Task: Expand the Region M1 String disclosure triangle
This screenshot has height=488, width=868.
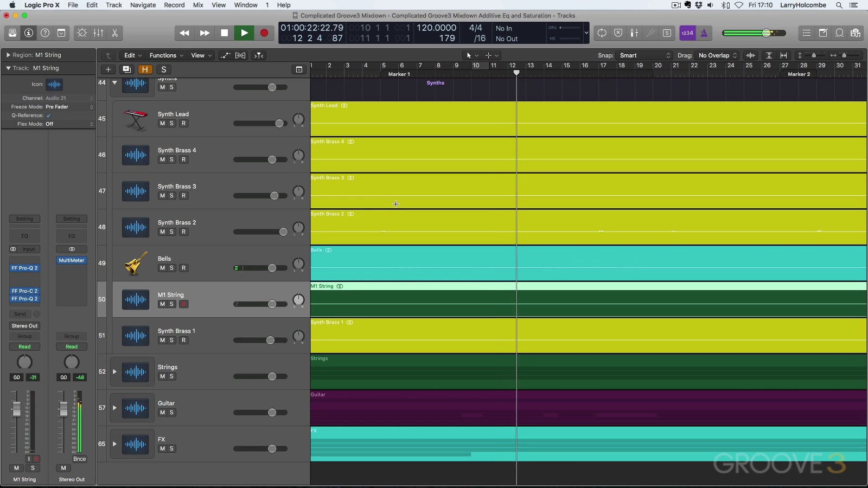Action: pos(8,55)
